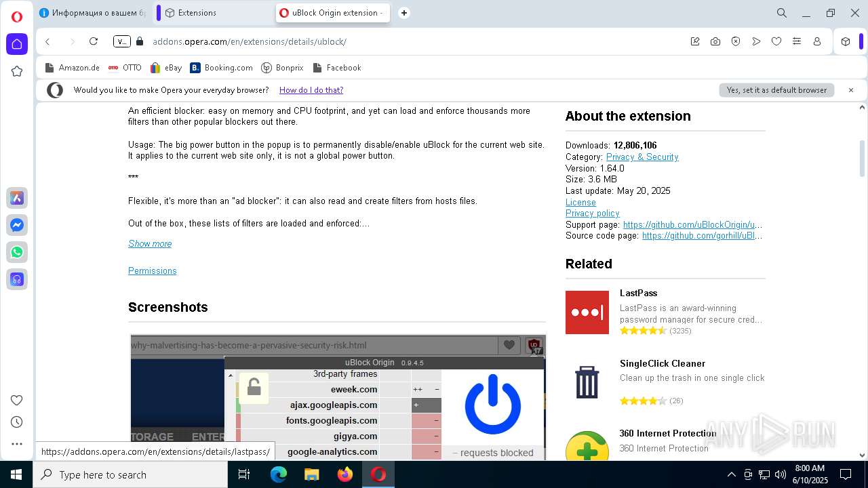The width and height of the screenshot is (868, 488).
Task: Open the profile account icon
Action: 817,41
